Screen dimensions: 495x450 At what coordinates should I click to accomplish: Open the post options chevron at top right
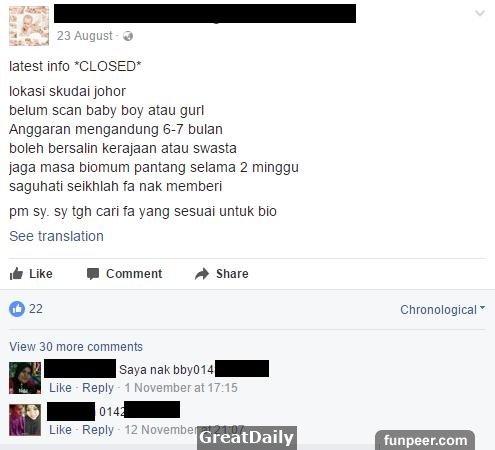point(480,13)
